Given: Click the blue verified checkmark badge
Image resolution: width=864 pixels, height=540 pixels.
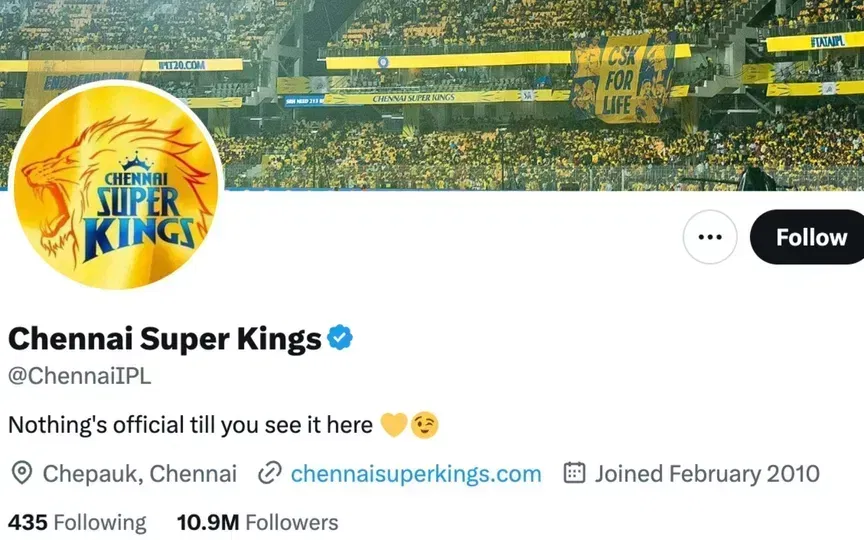Looking at the screenshot, I should pyautogui.click(x=341, y=339).
